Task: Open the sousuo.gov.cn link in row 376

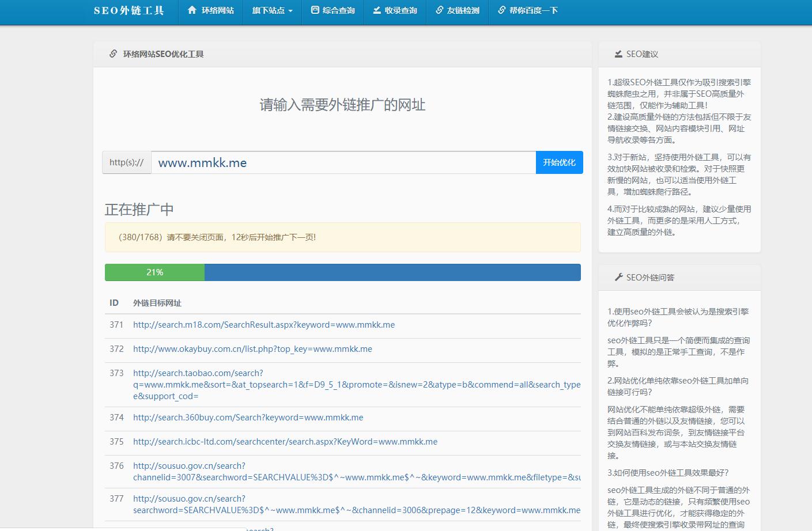Action: [357, 472]
